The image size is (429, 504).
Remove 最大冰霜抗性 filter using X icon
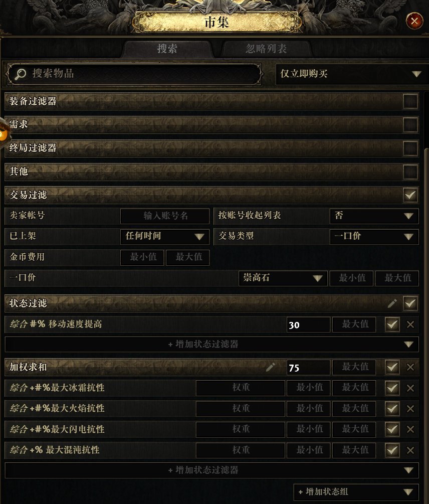coord(410,388)
